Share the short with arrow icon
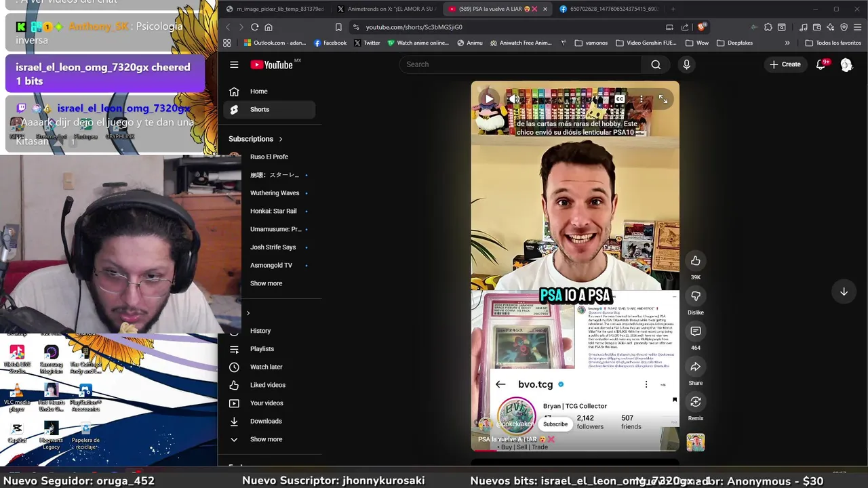 [x=696, y=367]
